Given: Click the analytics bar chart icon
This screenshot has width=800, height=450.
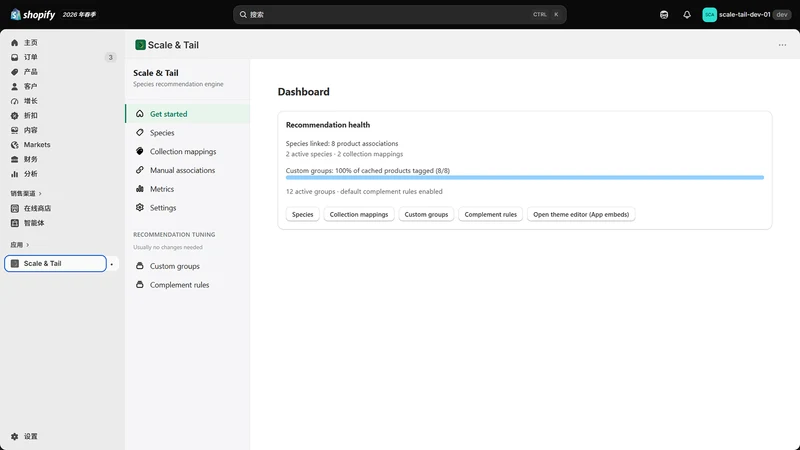Looking at the screenshot, I should tap(14, 174).
